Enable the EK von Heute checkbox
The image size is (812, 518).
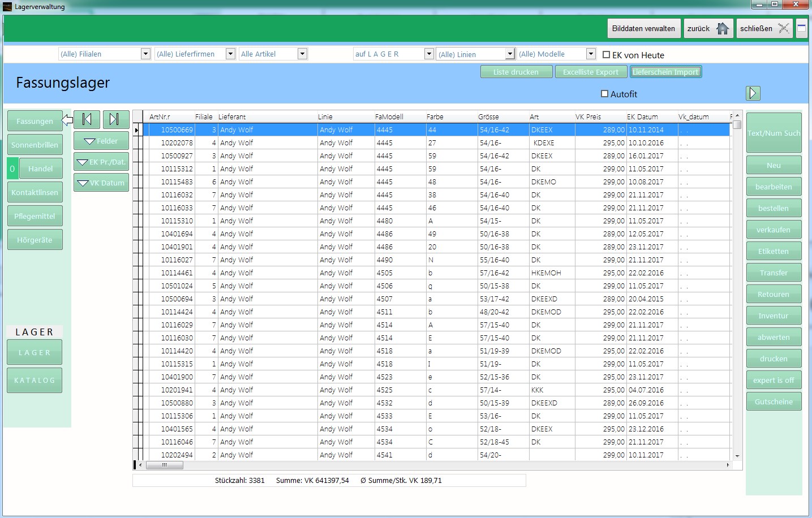coord(607,55)
